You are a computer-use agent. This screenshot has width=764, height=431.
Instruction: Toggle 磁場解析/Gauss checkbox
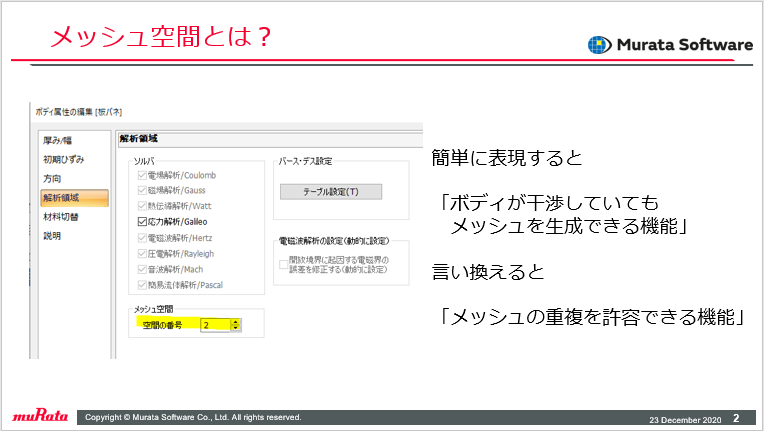[142, 190]
